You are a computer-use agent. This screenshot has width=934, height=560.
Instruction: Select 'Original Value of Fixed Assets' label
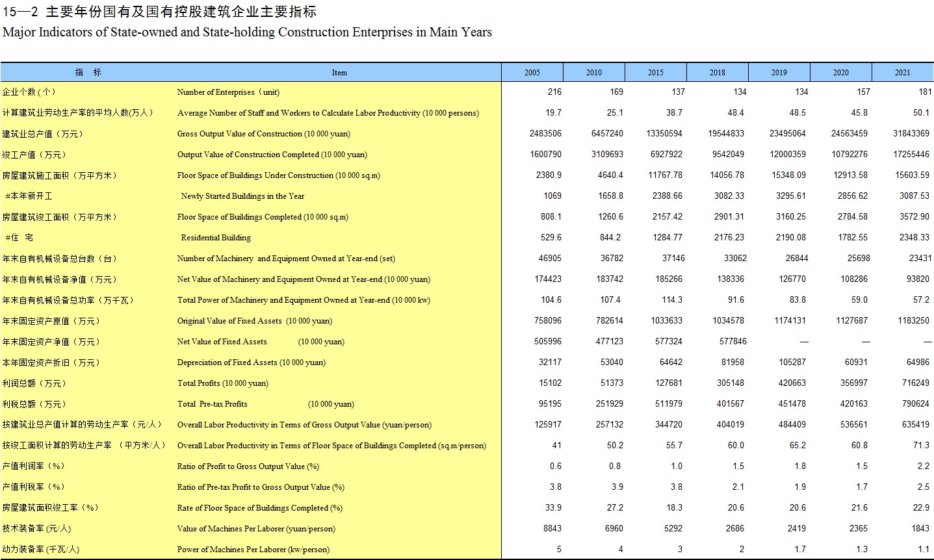(x=255, y=321)
